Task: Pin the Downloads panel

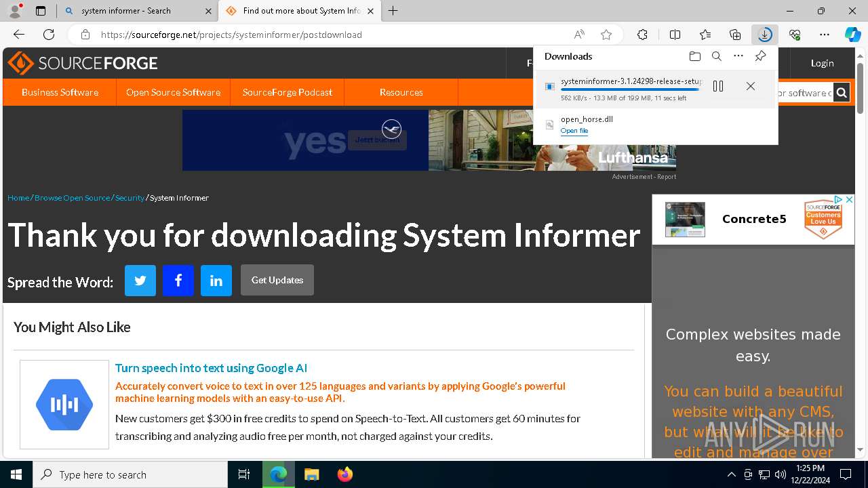Action: point(760,56)
